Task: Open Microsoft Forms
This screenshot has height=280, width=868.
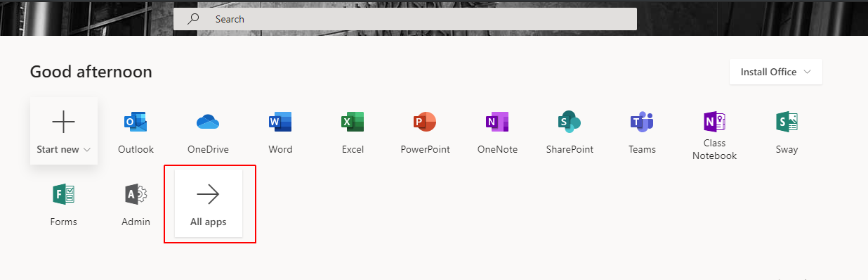Action: [64, 204]
